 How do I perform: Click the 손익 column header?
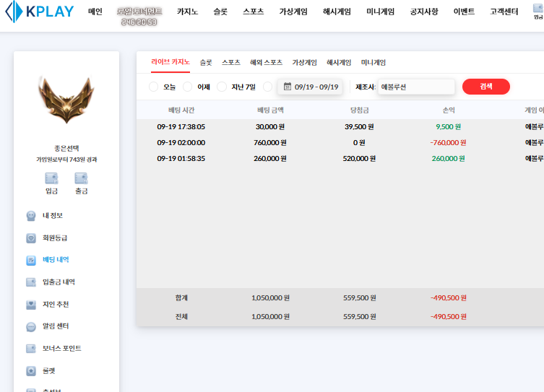pyautogui.click(x=449, y=110)
